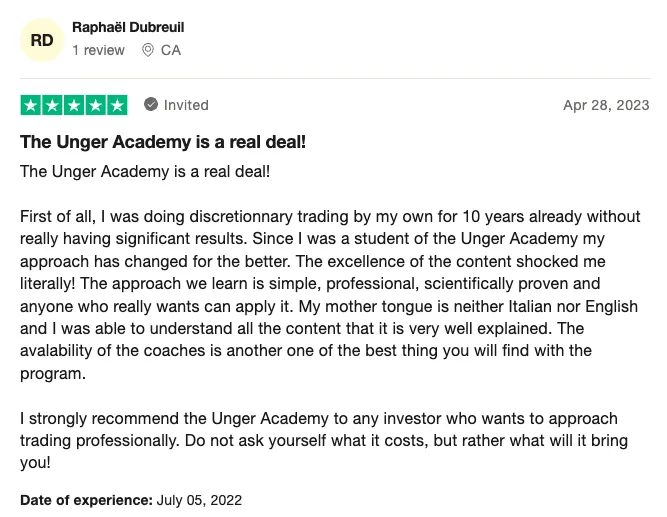Click the second green rating star

tap(52, 105)
